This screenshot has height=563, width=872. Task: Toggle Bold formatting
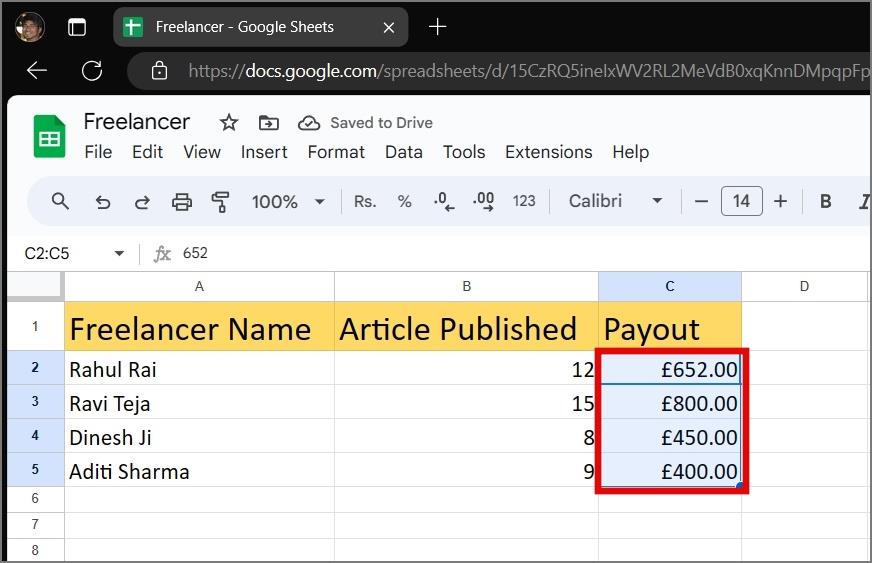[x=825, y=201]
